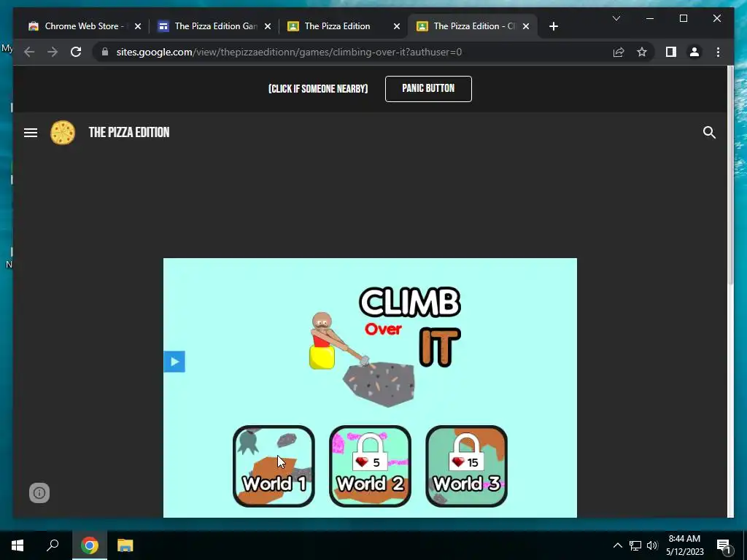Click the CLIMB Over IT game title
747x560 pixels.
click(x=411, y=327)
